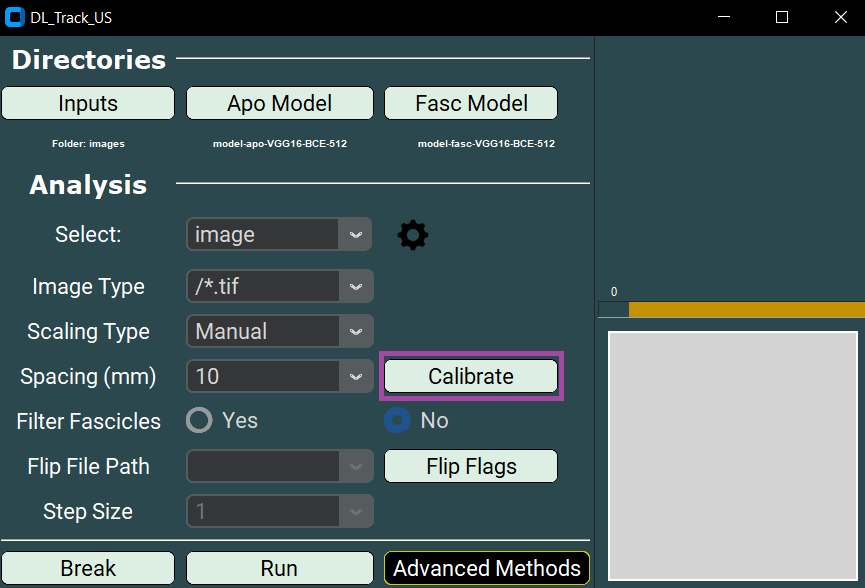Image resolution: width=865 pixels, height=588 pixels.
Task: Choose the Apo Model file
Action: [279, 102]
